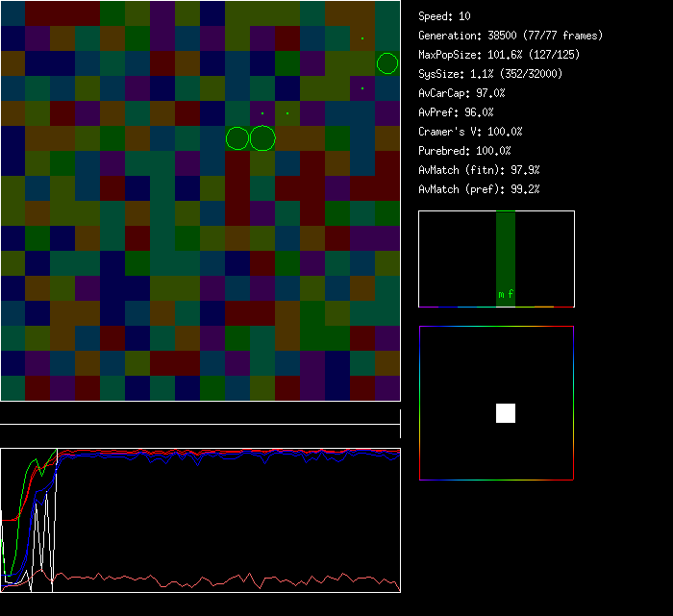The image size is (673, 616).
Task: Click the AvCarCap: 97.0% statistic
Action: pyautogui.click(x=461, y=93)
